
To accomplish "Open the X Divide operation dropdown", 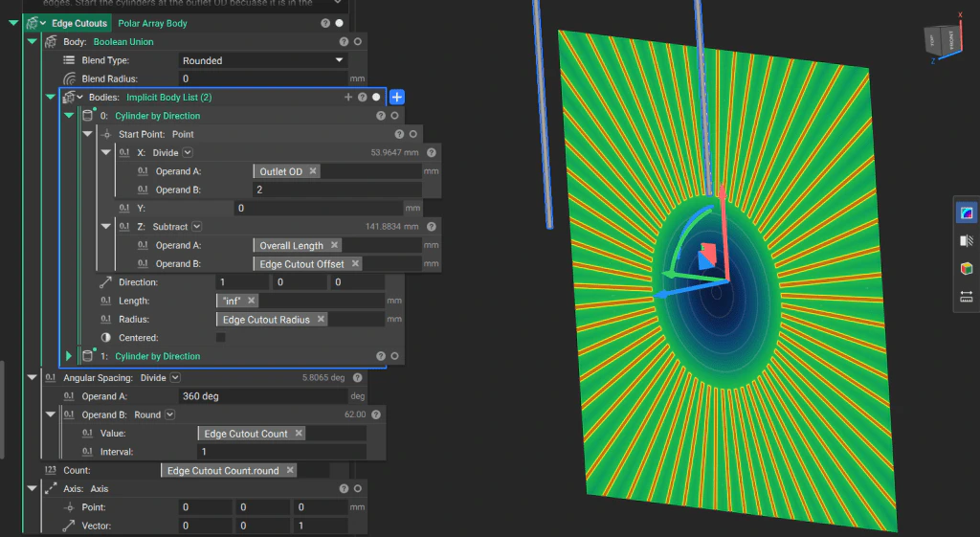I will [x=188, y=152].
